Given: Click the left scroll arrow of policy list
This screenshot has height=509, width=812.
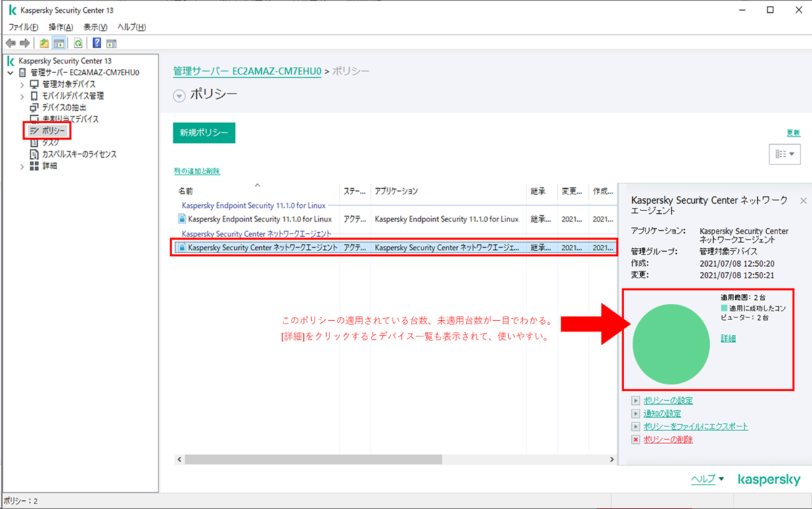Looking at the screenshot, I should tap(178, 459).
